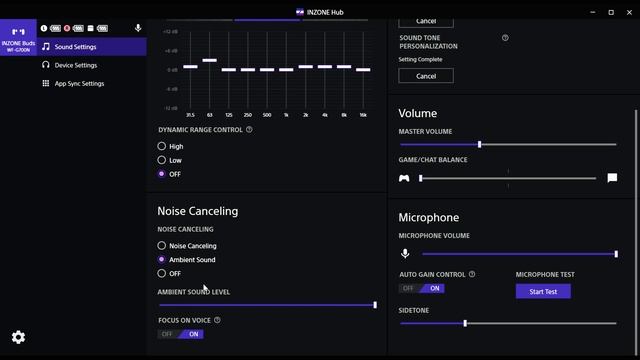Image resolution: width=640 pixels, height=360 pixels.
Task: Click the charging case indicator icon
Action: (90, 28)
